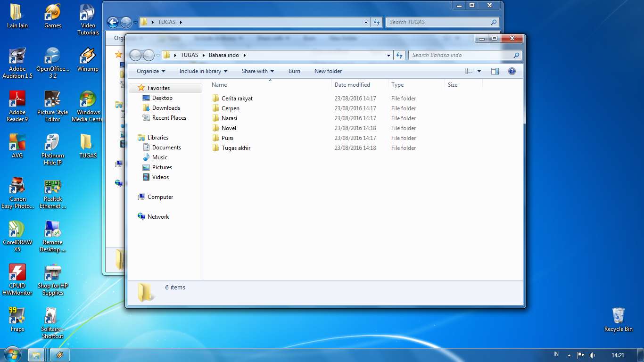Open Downloads in Favorites sidebar

161,108
